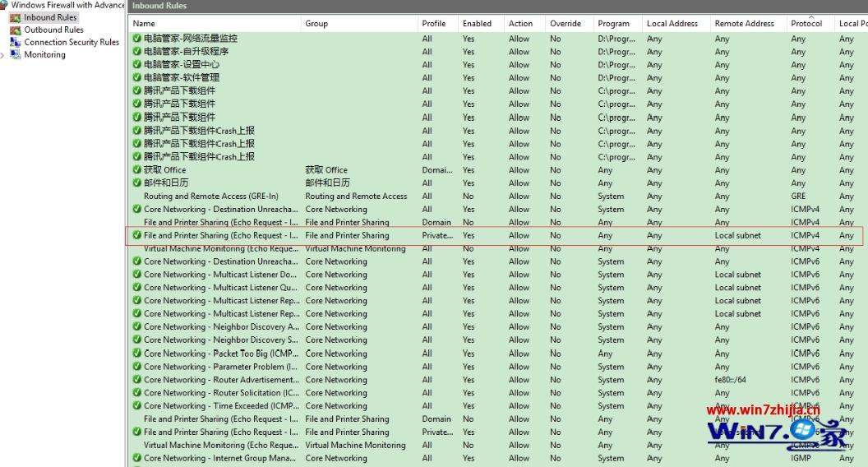Select Core Networking - Time Exceeded rule name
The height and width of the screenshot is (467, 868).
tap(221, 405)
